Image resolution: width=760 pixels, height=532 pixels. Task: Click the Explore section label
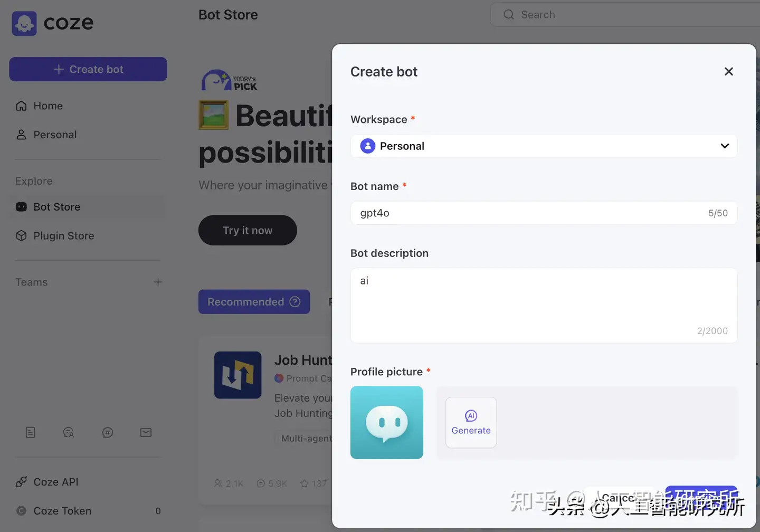(x=34, y=181)
